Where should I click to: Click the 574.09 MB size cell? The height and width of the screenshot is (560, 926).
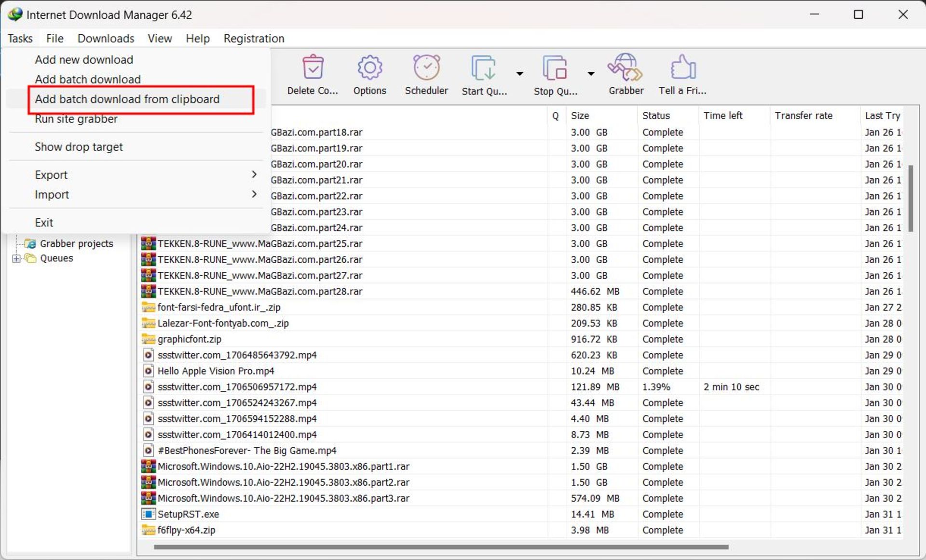pos(595,498)
